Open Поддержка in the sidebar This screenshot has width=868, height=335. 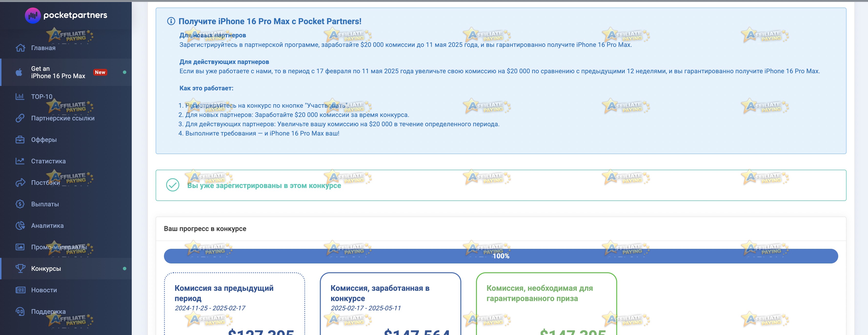(66, 311)
